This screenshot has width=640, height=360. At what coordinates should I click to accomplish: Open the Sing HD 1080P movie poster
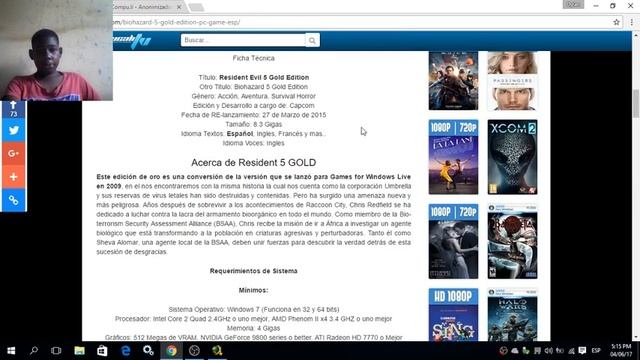click(453, 315)
